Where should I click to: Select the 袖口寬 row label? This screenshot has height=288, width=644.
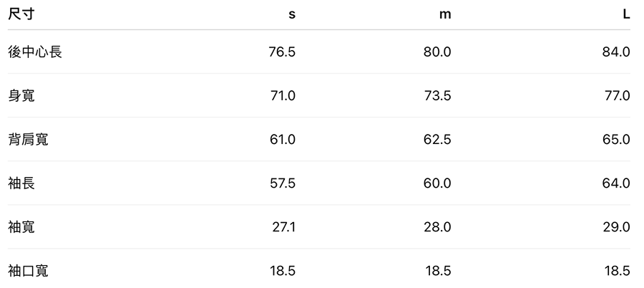[29, 271]
